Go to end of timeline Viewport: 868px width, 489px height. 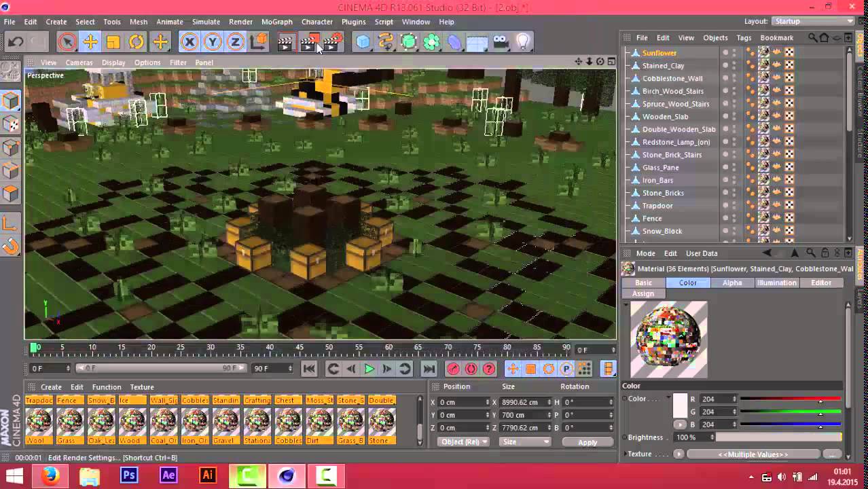[429, 369]
